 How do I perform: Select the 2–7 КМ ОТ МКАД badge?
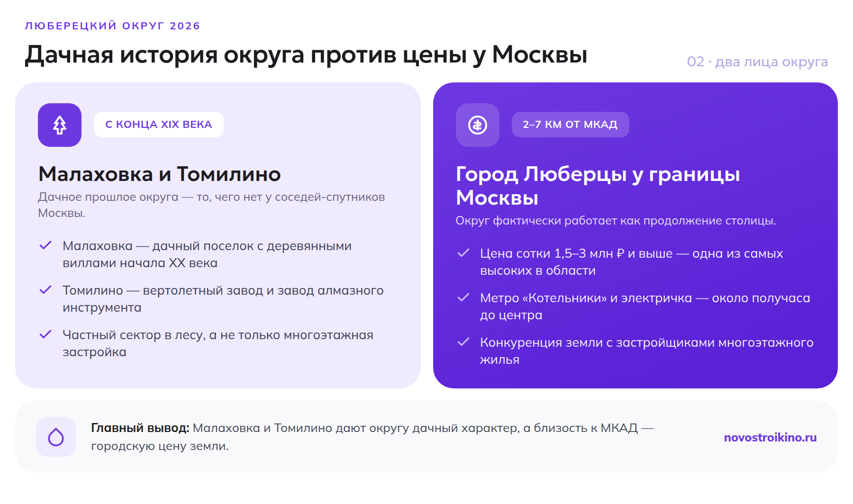(x=570, y=125)
